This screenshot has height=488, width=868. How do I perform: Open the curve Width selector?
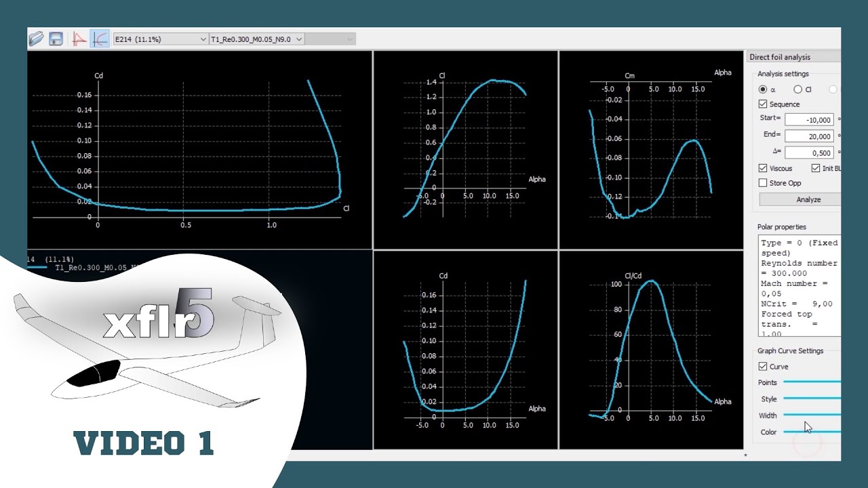click(x=812, y=415)
